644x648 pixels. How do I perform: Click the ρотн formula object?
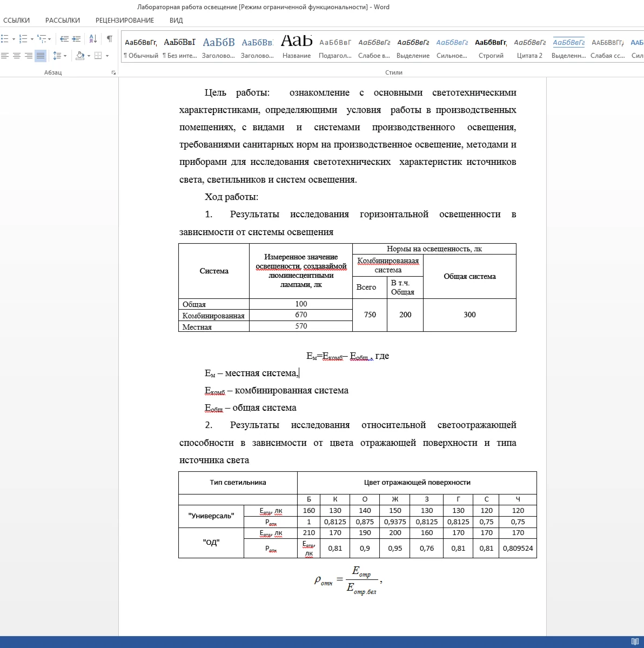click(x=348, y=580)
